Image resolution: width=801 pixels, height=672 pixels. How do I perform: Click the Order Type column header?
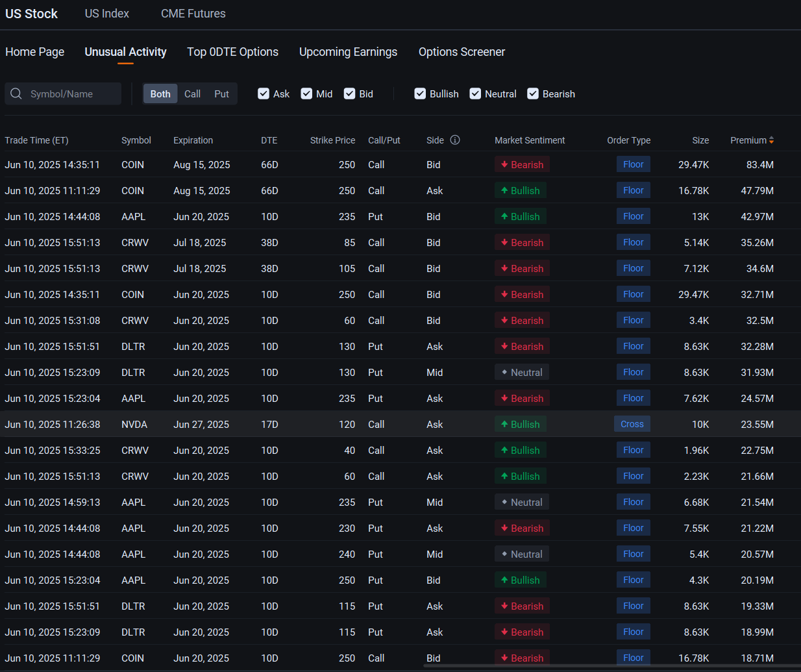(x=628, y=140)
